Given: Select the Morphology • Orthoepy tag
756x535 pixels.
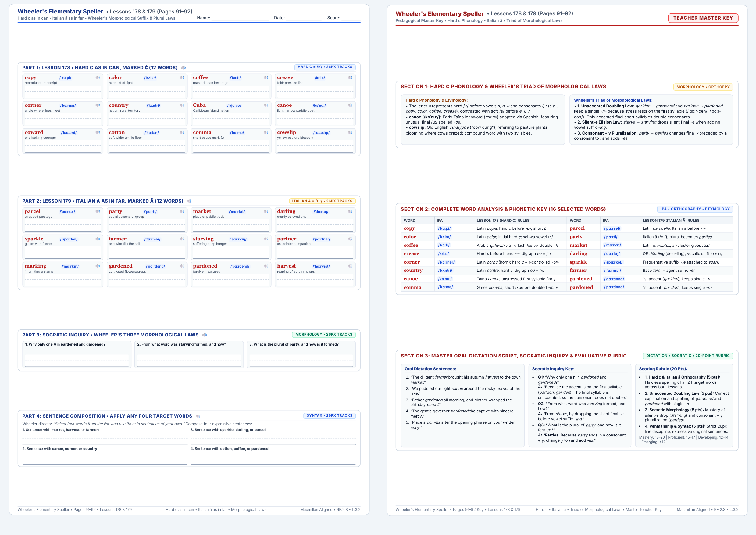Looking at the screenshot, I should pyautogui.click(x=703, y=87).
